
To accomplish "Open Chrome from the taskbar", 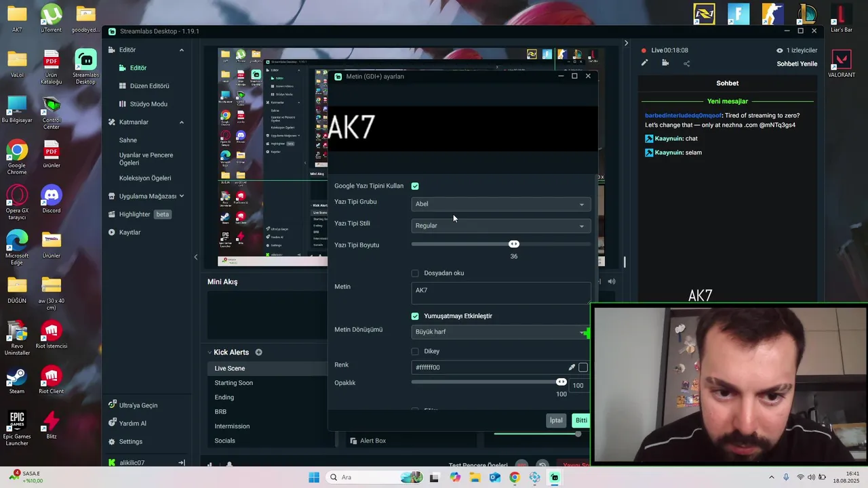I will [x=515, y=477].
